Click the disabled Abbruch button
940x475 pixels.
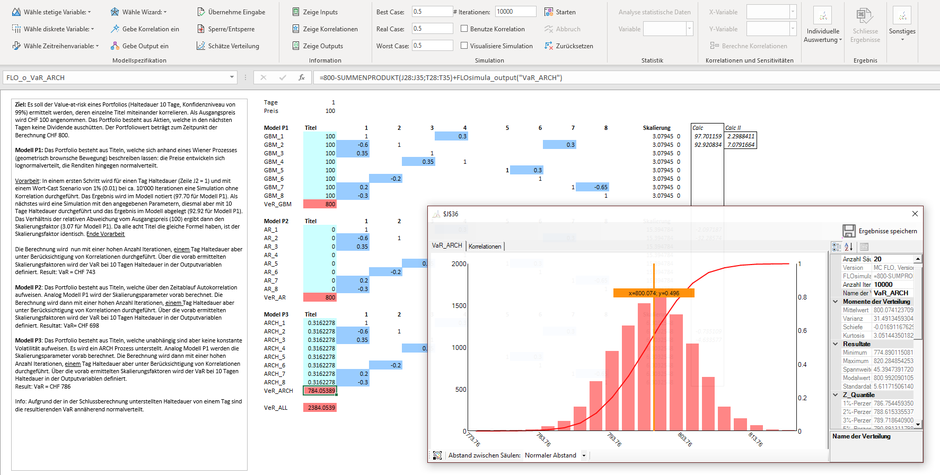coord(562,29)
